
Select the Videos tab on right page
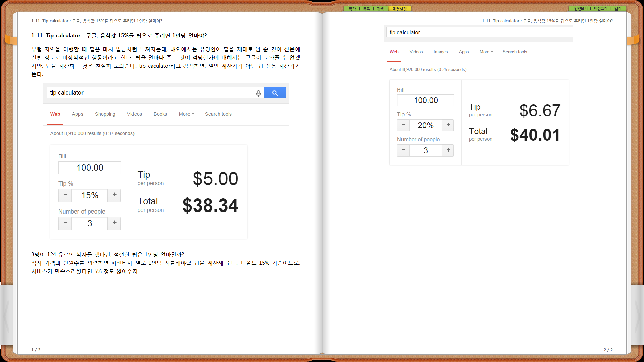pos(416,52)
